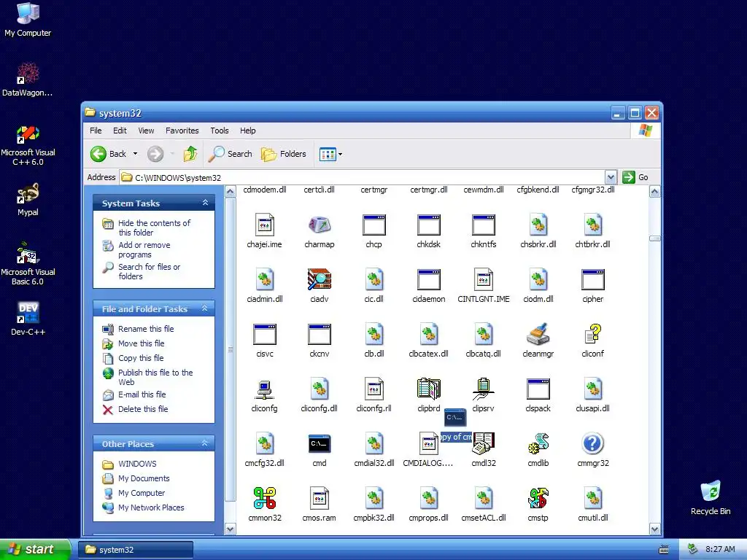The width and height of the screenshot is (747, 560).
Task: Select the cipher program icon
Action: [592, 279]
